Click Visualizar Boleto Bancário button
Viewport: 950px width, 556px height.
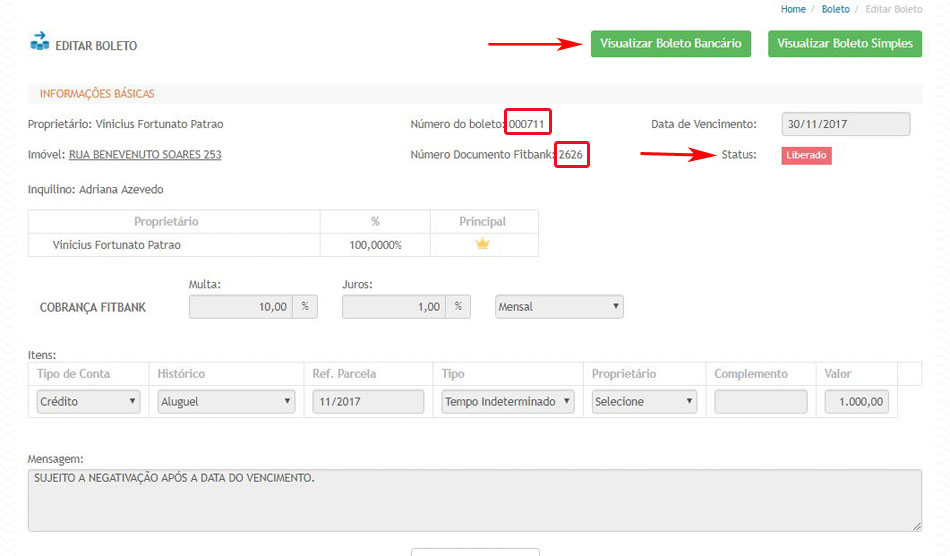pos(670,44)
